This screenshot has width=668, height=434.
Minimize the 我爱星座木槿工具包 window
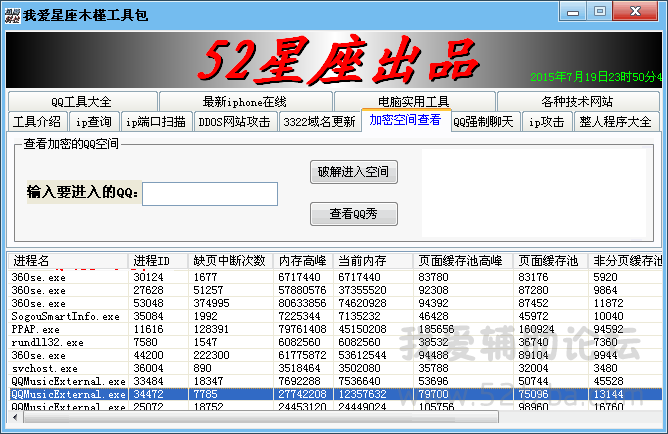click(x=573, y=11)
